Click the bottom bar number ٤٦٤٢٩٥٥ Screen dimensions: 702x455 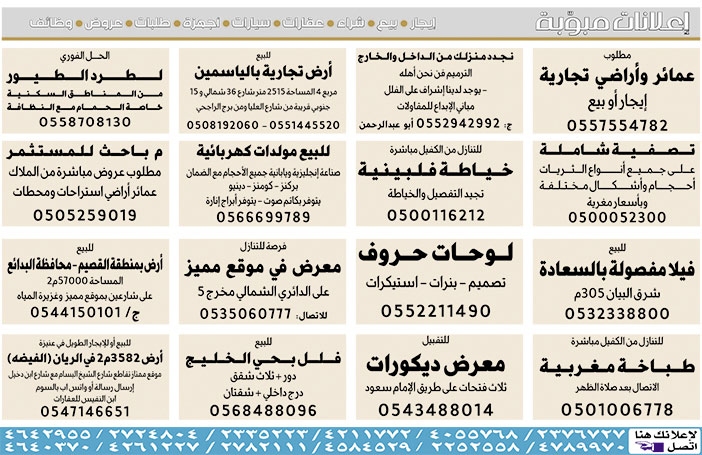point(47,434)
